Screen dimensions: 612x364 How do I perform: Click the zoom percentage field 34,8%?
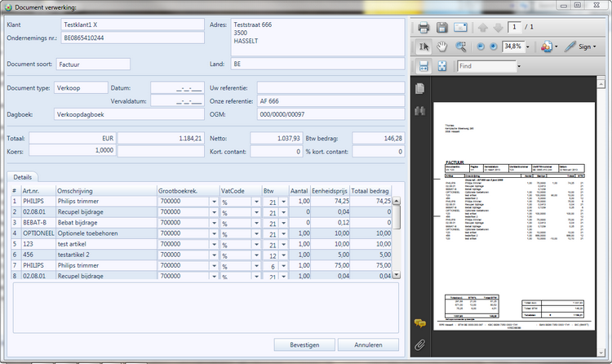pos(513,47)
